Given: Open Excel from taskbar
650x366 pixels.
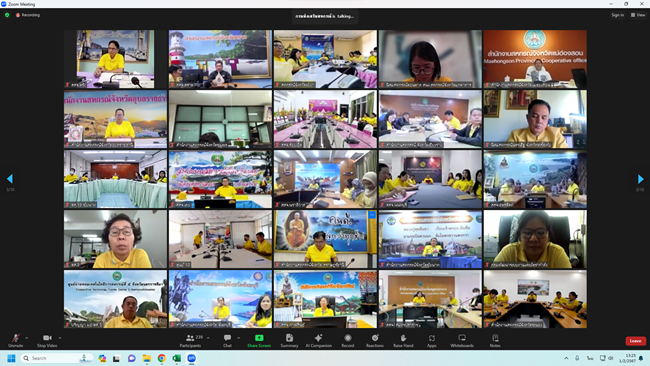Looking at the screenshot, I should click(x=177, y=358).
